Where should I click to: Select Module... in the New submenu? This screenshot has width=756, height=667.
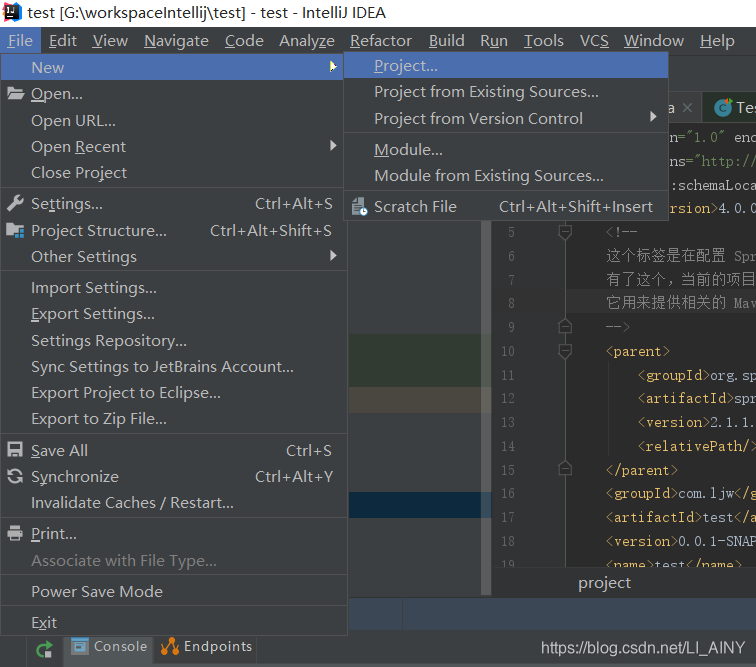click(506, 150)
